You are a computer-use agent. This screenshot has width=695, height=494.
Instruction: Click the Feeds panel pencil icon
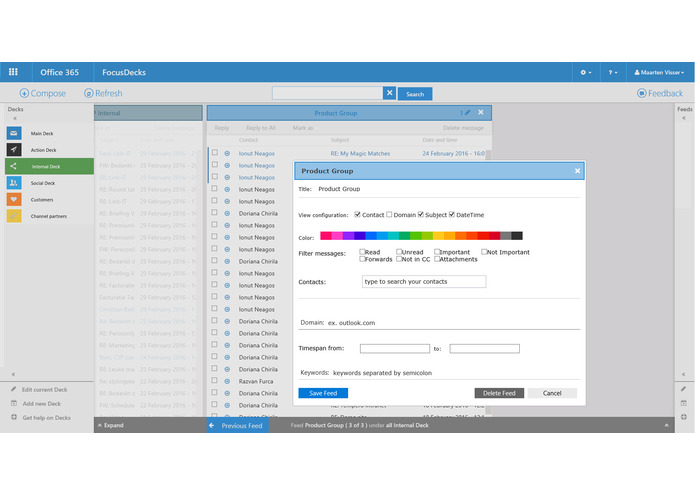point(683,389)
